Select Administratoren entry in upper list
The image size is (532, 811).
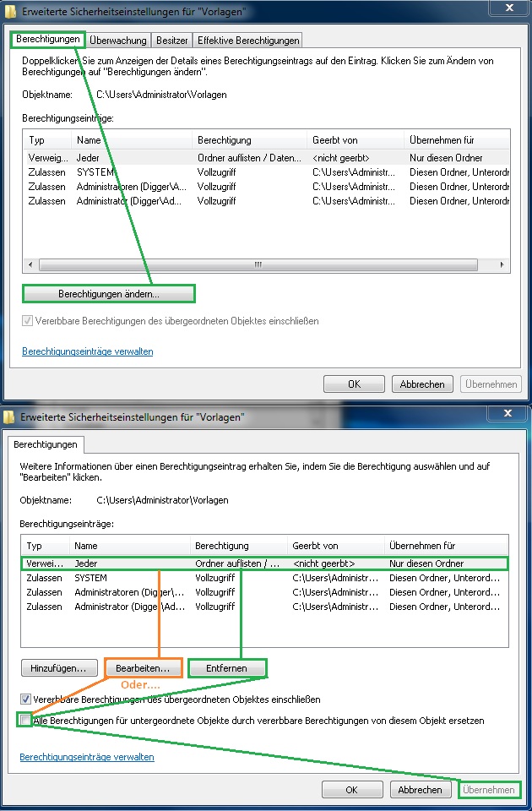pos(266,187)
